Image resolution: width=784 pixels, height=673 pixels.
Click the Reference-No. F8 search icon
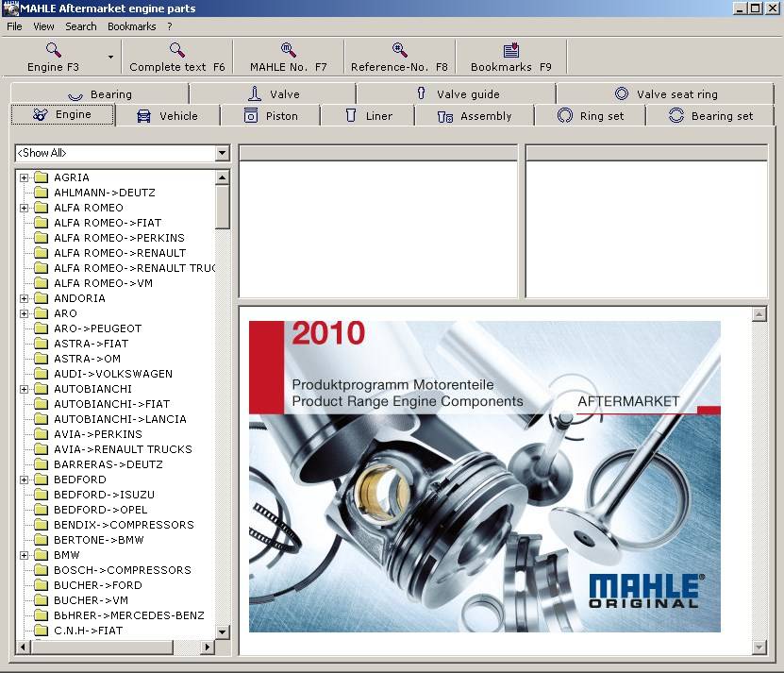(399, 49)
